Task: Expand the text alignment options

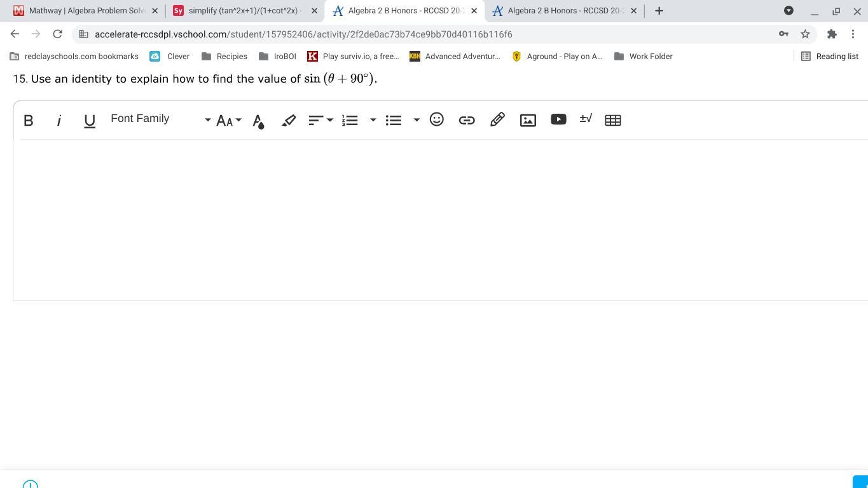Action: (320, 120)
